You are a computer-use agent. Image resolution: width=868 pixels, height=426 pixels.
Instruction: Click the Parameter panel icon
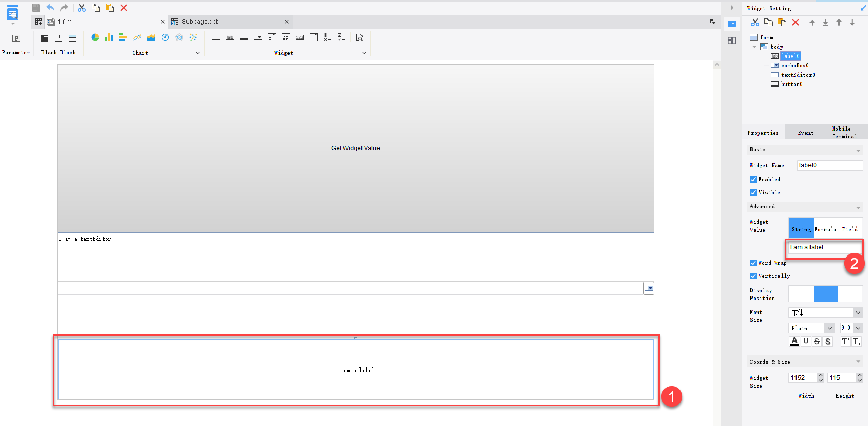(16, 38)
